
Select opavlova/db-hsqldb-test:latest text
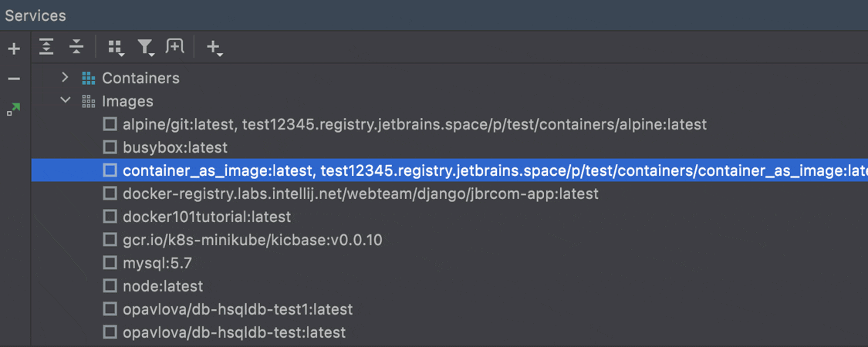(234, 332)
